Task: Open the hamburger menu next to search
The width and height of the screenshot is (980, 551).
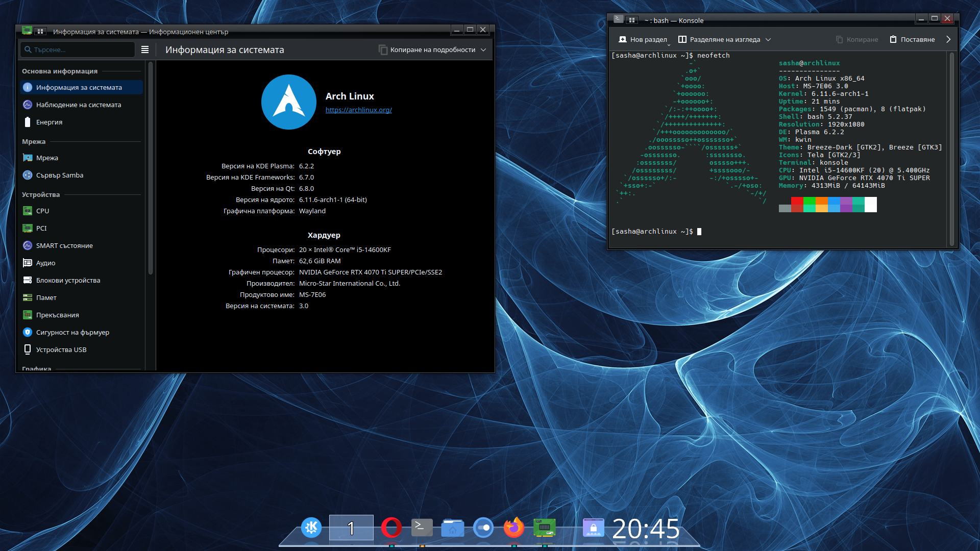Action: 145,49
